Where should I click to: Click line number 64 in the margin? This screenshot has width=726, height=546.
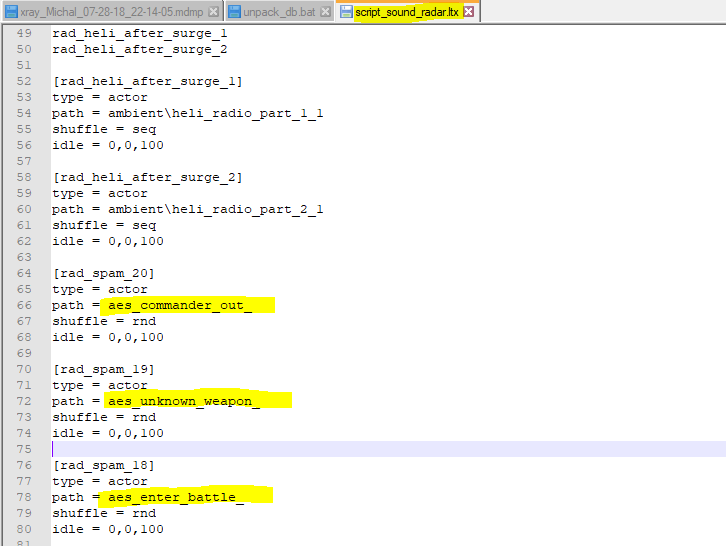click(24, 274)
